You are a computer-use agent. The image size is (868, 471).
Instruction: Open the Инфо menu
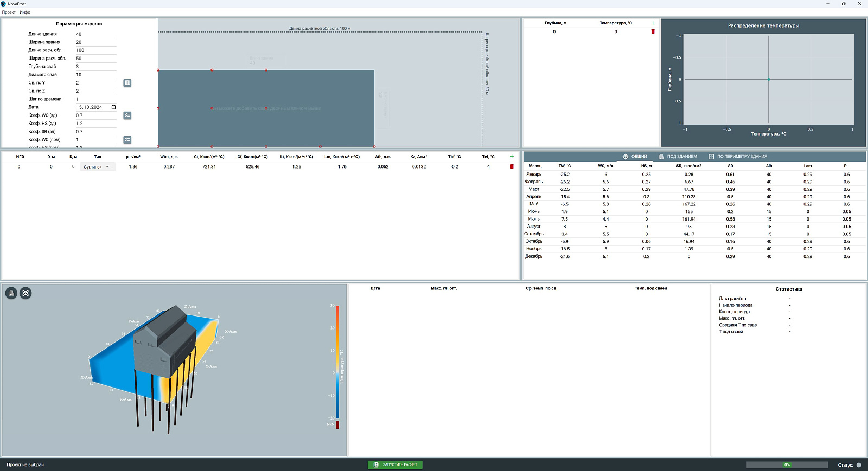[25, 12]
